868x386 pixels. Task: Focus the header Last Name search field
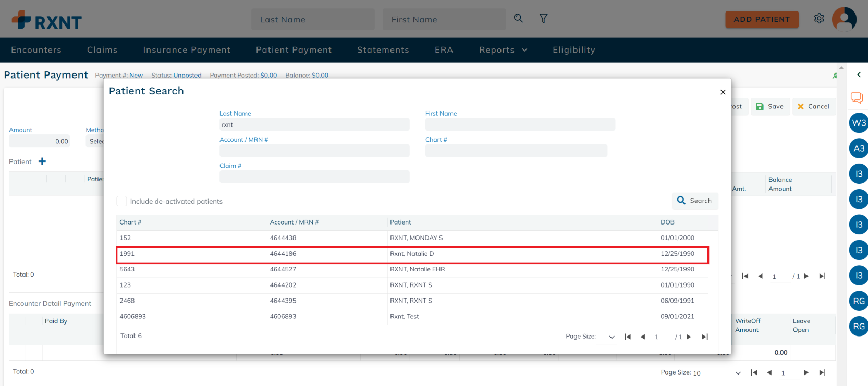pyautogui.click(x=313, y=19)
